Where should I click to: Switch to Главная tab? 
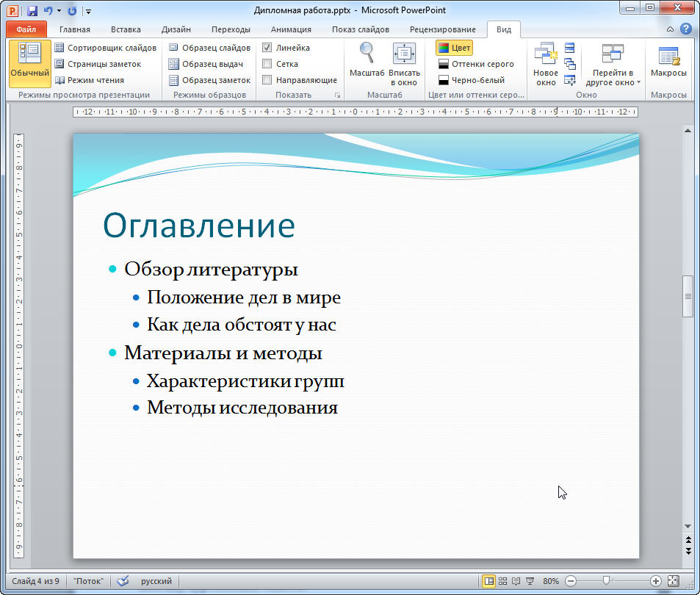(74, 29)
